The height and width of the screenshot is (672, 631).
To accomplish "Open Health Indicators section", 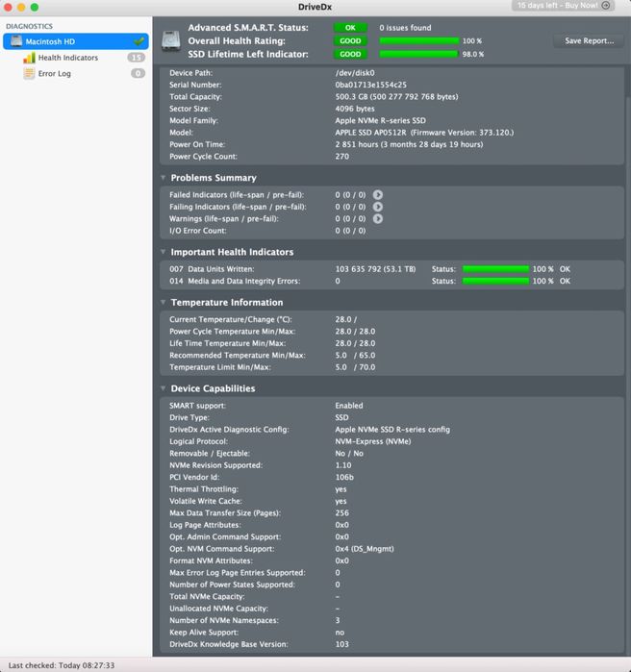I will [67, 58].
